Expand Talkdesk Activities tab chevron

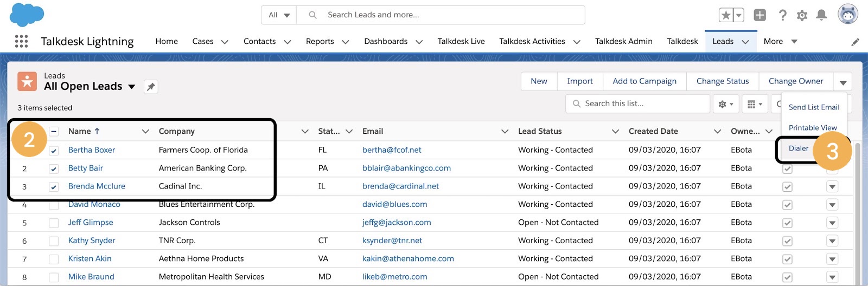[x=577, y=42]
